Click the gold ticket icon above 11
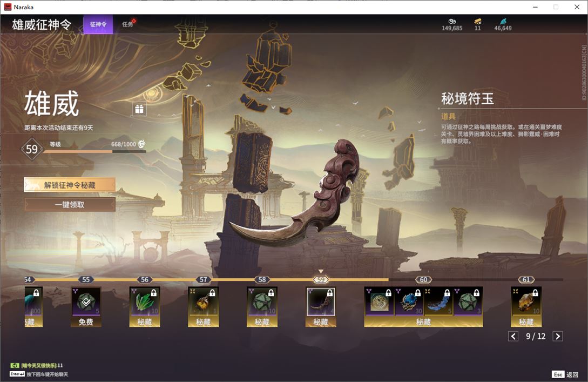The width and height of the screenshot is (588, 382). tap(477, 22)
